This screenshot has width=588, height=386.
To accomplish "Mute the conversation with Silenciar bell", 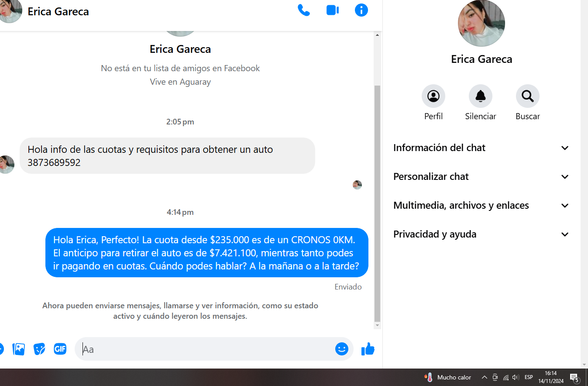I will (481, 96).
